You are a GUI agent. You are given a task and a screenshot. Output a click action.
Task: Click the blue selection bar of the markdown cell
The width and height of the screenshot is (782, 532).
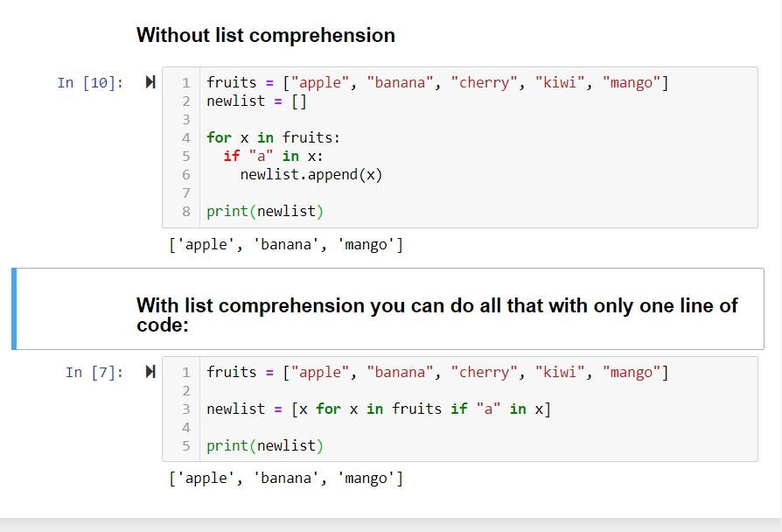tap(14, 309)
